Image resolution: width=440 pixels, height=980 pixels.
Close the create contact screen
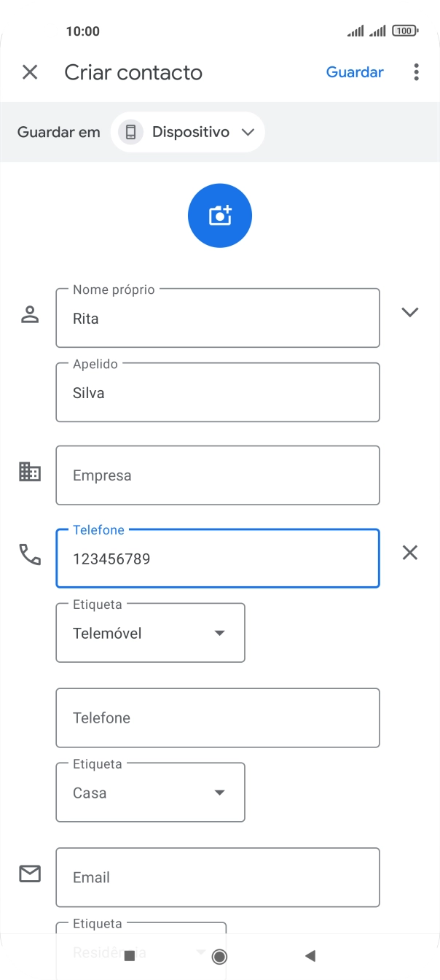tap(30, 72)
